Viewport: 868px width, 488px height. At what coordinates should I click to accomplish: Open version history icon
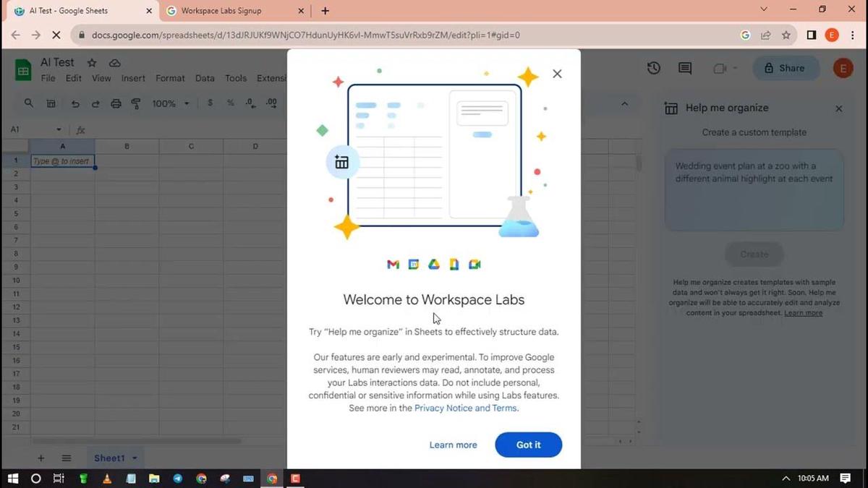[653, 67]
